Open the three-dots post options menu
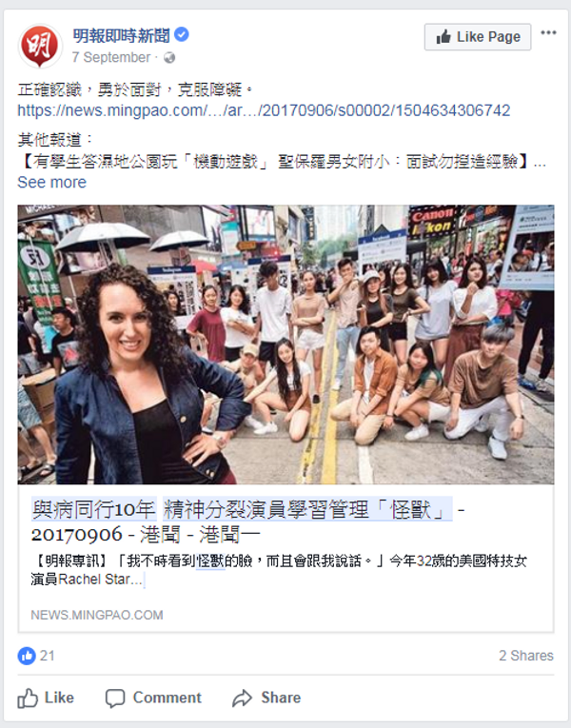This screenshot has height=728, width=571. 548,32
